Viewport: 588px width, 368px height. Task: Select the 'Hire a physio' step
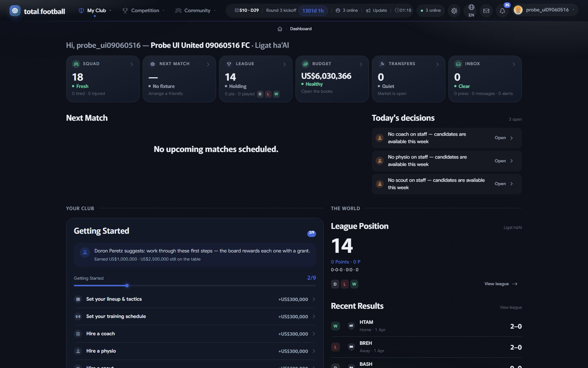click(x=195, y=351)
